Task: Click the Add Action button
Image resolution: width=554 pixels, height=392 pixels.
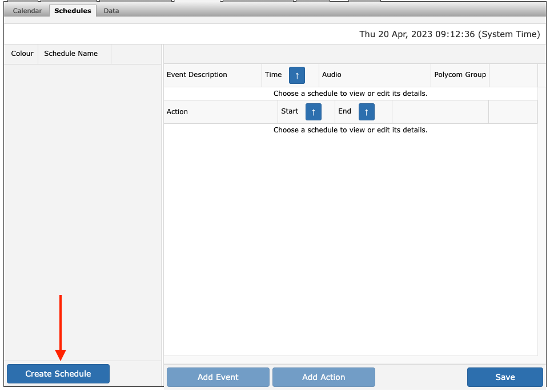Action: click(x=323, y=377)
